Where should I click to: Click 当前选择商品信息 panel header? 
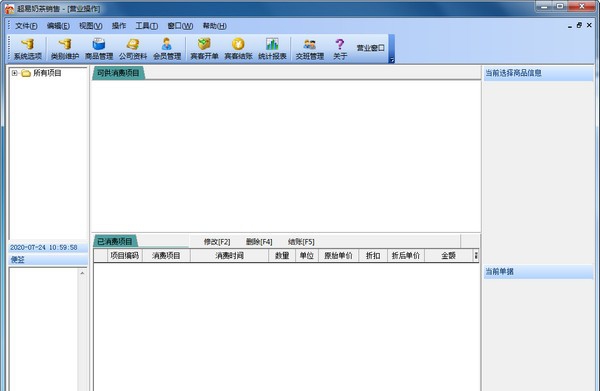tap(538, 73)
